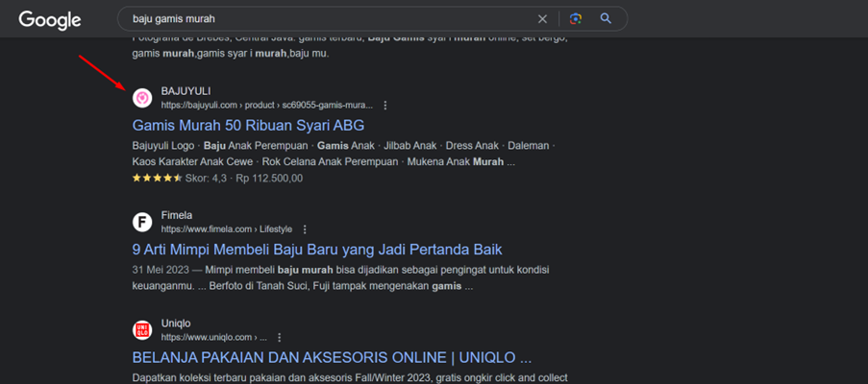This screenshot has width=868, height=384.
Task: Click the BAJUYULI site name
Action: 186,91
